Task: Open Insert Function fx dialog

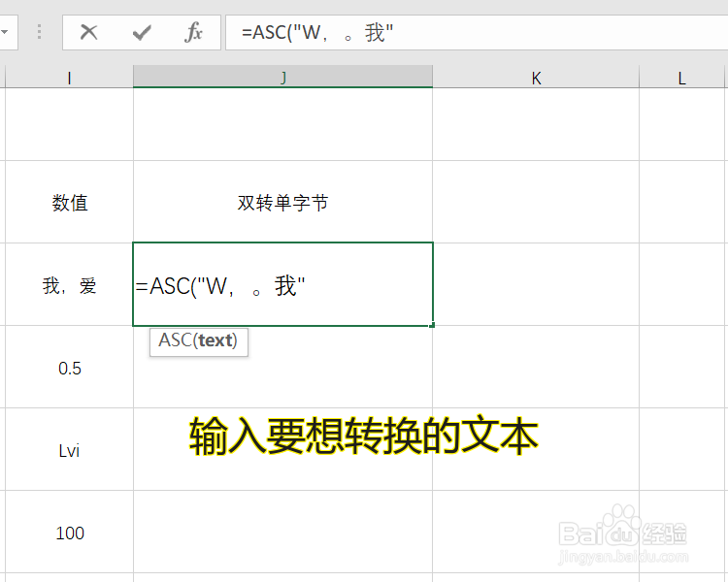Action: tap(193, 32)
